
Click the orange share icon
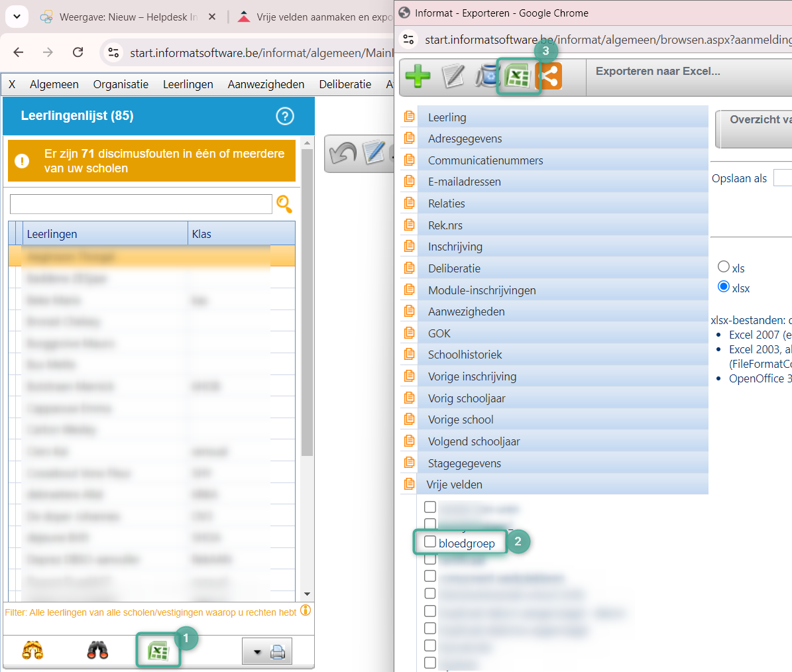[x=549, y=77]
